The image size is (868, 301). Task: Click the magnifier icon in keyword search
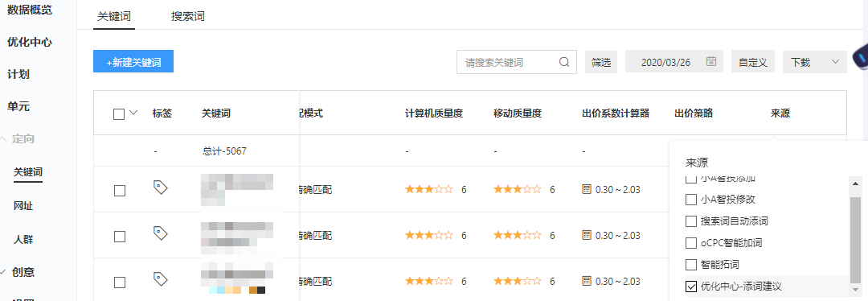pos(564,62)
